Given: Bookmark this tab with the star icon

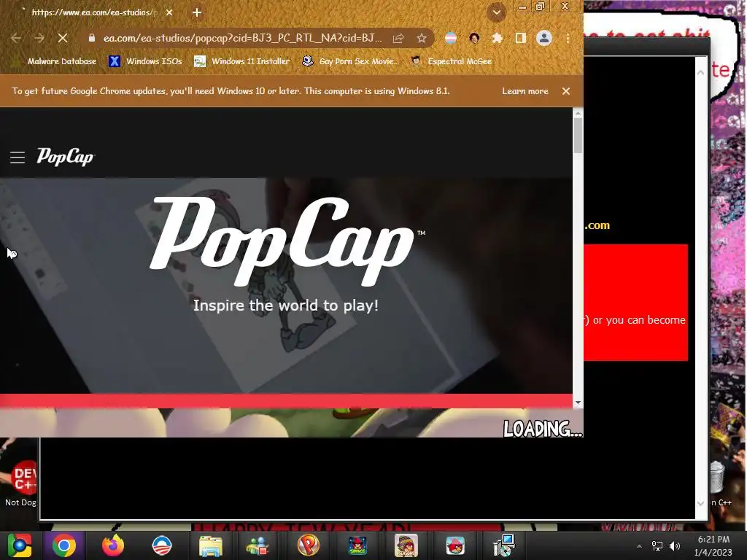Looking at the screenshot, I should pyautogui.click(x=421, y=38).
